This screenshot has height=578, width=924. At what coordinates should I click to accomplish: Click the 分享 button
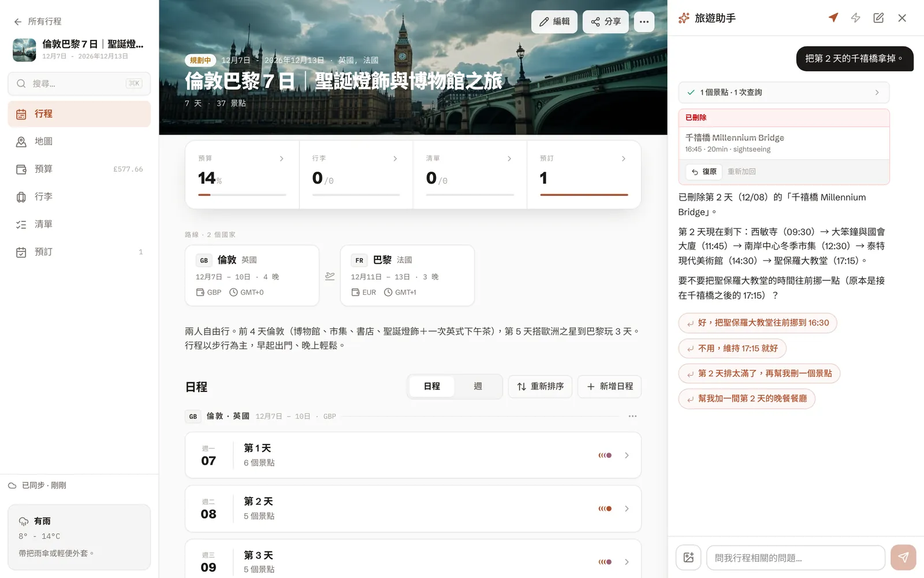[605, 22]
